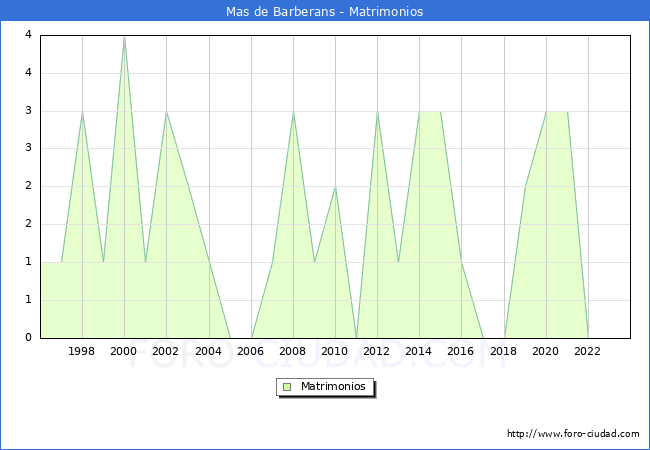Image resolution: width=650 pixels, height=450 pixels.
Task: Click the chart peak at year 2002
Action: pyautogui.click(x=166, y=112)
